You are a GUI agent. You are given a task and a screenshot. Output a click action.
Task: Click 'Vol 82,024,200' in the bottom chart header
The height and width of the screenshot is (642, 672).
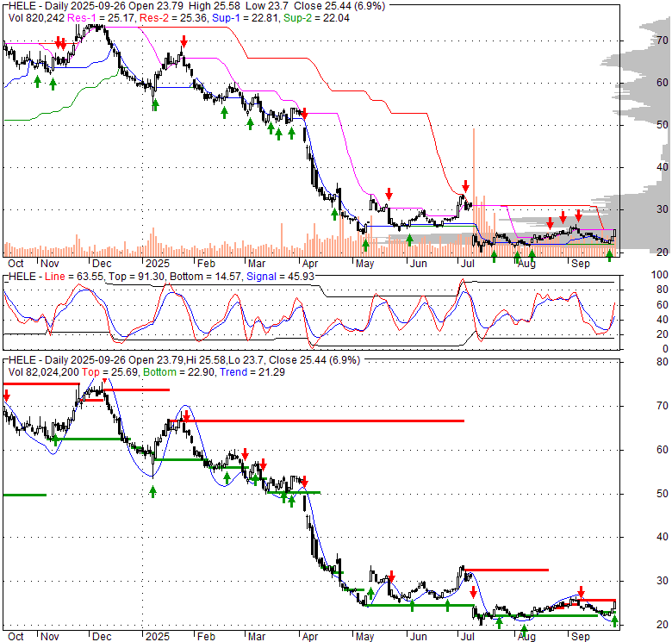pos(44,372)
